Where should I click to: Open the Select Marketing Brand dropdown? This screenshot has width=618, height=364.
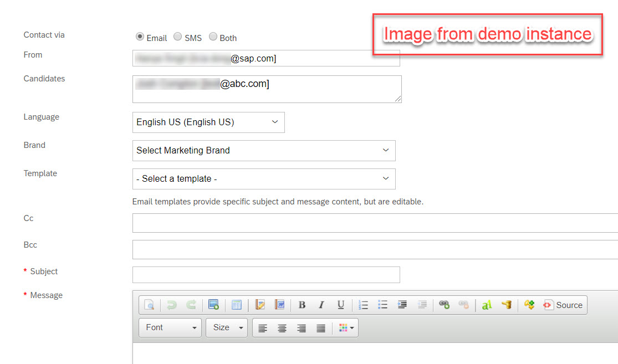click(x=264, y=151)
